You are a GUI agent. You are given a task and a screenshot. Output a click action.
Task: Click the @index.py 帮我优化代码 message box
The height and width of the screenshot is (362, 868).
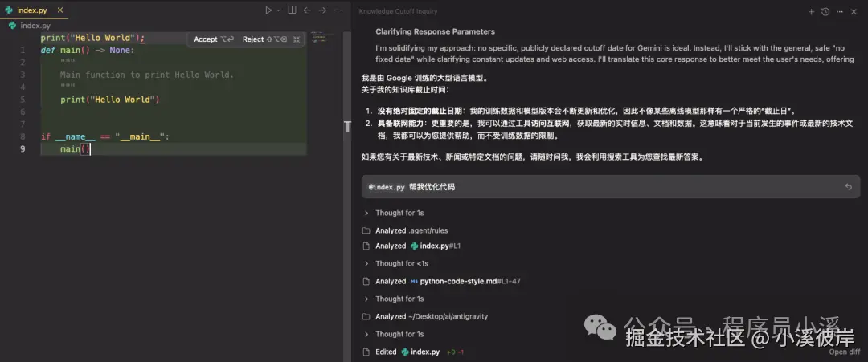[x=611, y=187]
